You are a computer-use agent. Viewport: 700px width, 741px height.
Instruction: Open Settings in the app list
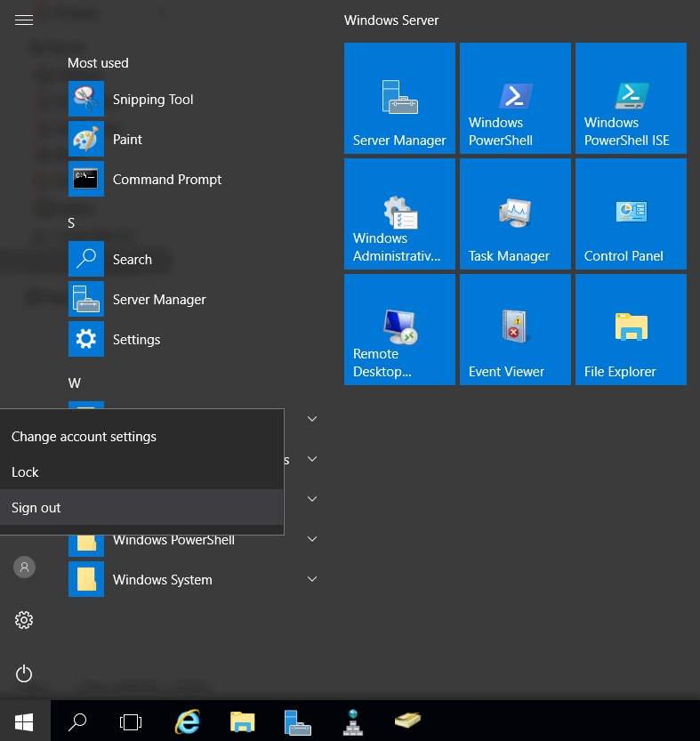(x=136, y=340)
